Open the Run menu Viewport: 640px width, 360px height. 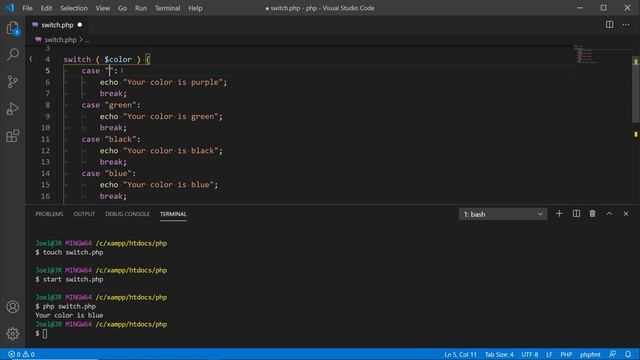[141, 8]
